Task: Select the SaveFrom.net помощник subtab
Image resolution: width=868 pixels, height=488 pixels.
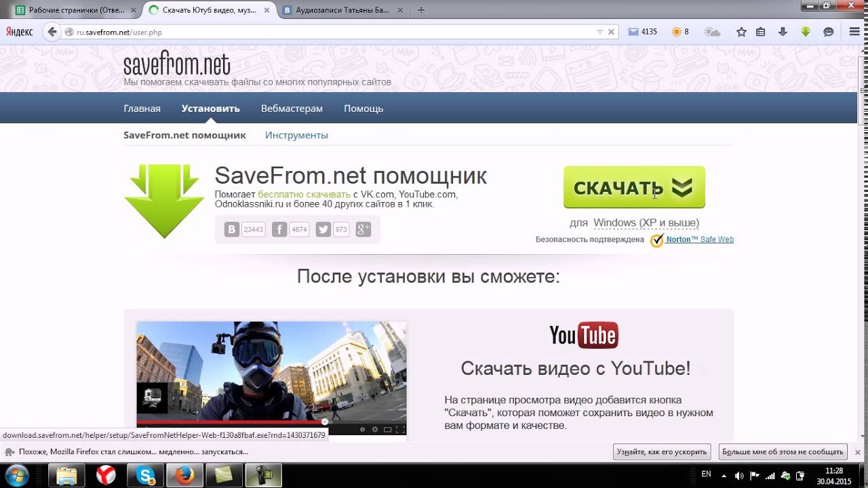Action: click(184, 135)
